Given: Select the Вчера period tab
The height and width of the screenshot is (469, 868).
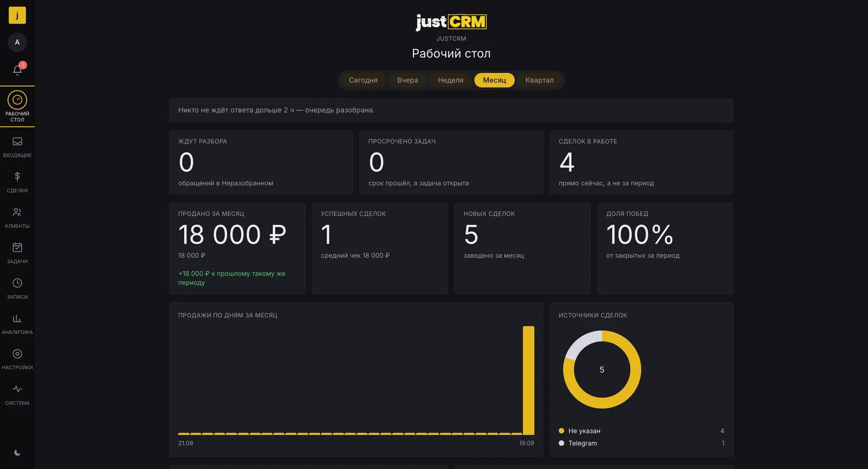Looking at the screenshot, I should point(407,80).
